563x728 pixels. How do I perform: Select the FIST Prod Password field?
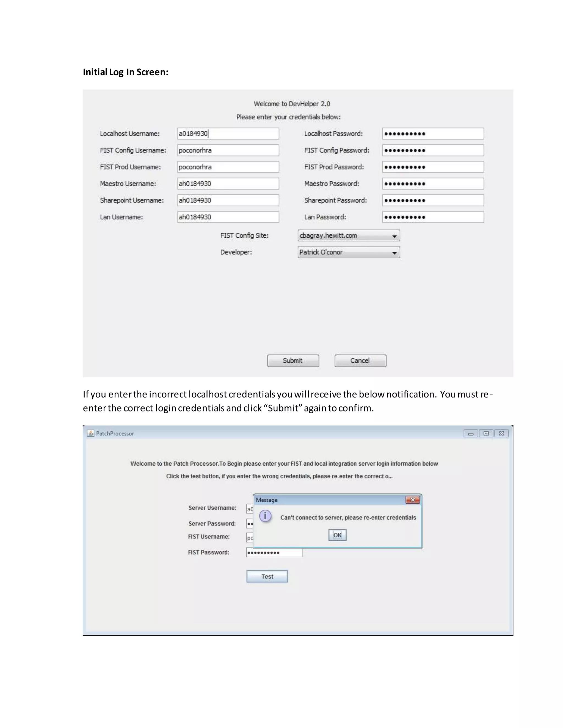coord(433,167)
